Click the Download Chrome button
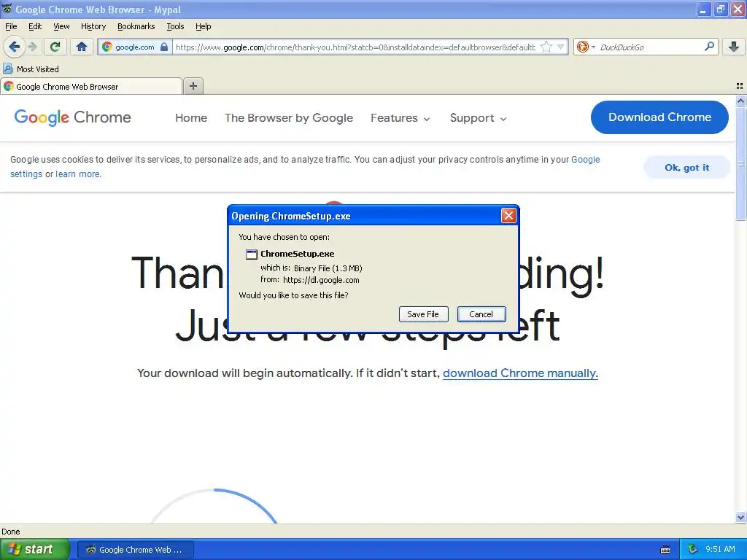 click(659, 117)
